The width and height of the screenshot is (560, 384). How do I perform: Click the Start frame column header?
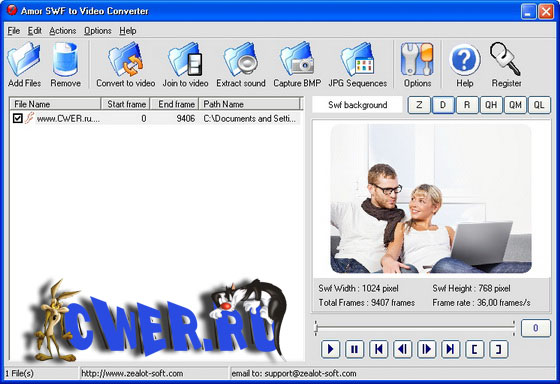coord(125,104)
